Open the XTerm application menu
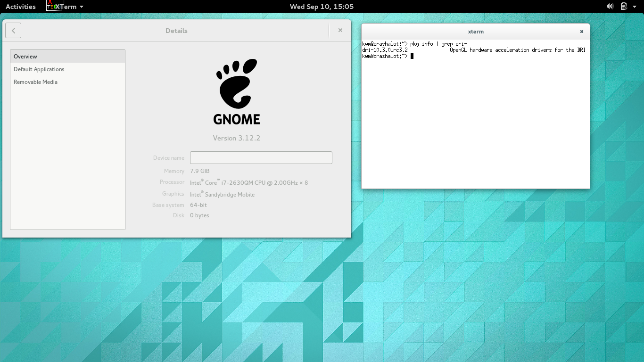This screenshot has width=644, height=362. [x=69, y=7]
